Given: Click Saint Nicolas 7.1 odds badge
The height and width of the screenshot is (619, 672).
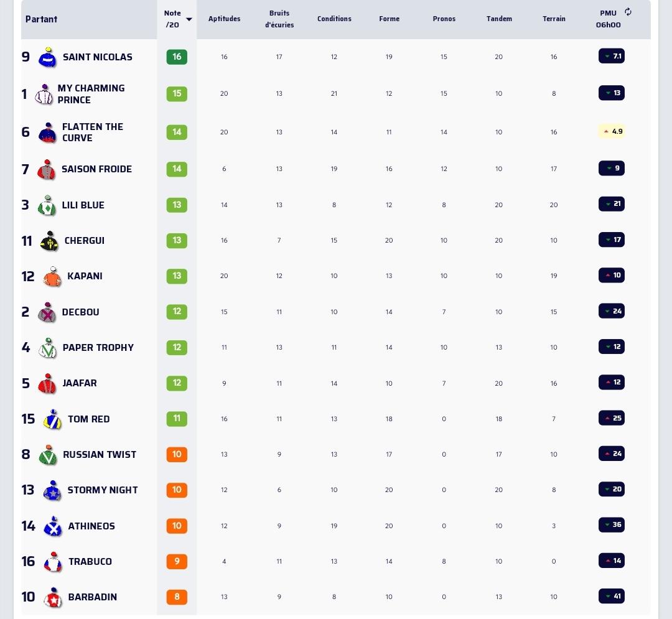Looking at the screenshot, I should pos(612,56).
